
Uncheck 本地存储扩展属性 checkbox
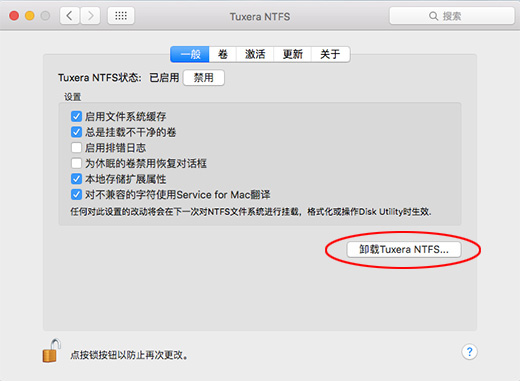click(76, 179)
